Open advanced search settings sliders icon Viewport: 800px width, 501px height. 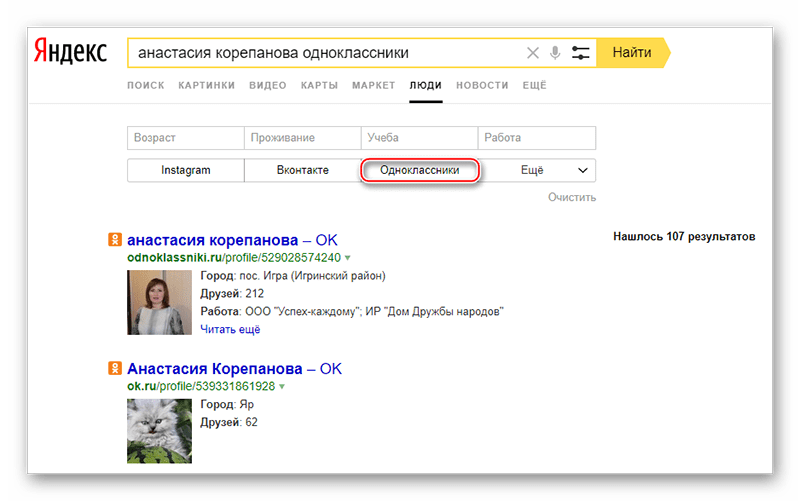(581, 53)
